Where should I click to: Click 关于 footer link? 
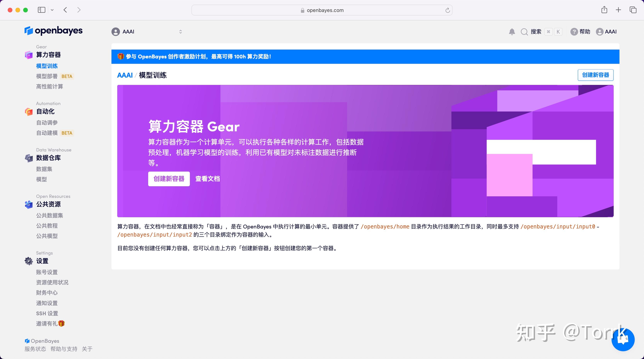tap(87, 349)
